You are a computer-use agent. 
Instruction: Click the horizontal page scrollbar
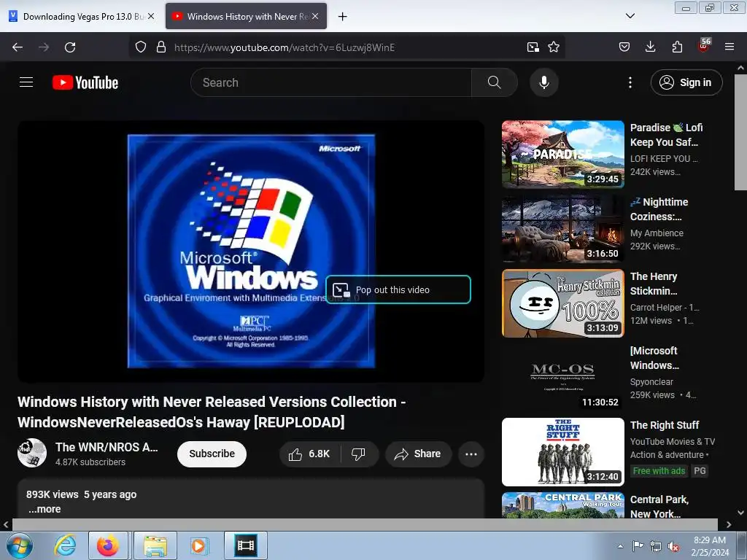tap(365, 524)
